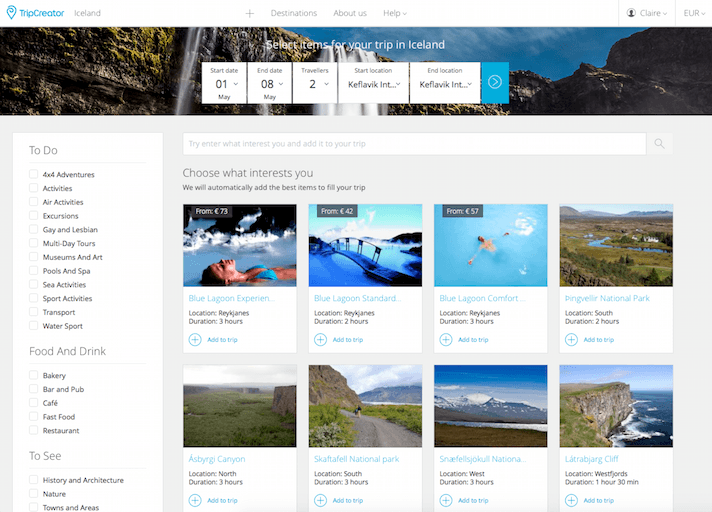Click Add to trip on Ásbyrgi Canyon

tap(222, 500)
